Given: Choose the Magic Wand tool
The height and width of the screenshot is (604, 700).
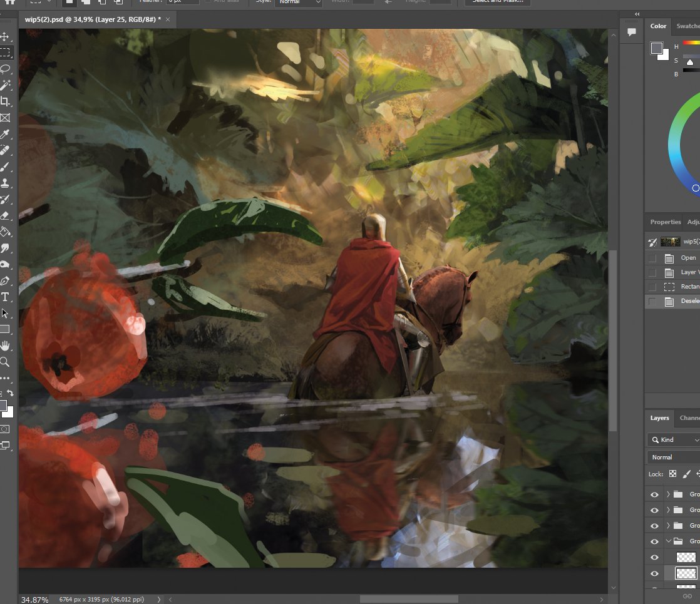Looking at the screenshot, I should click(x=5, y=85).
